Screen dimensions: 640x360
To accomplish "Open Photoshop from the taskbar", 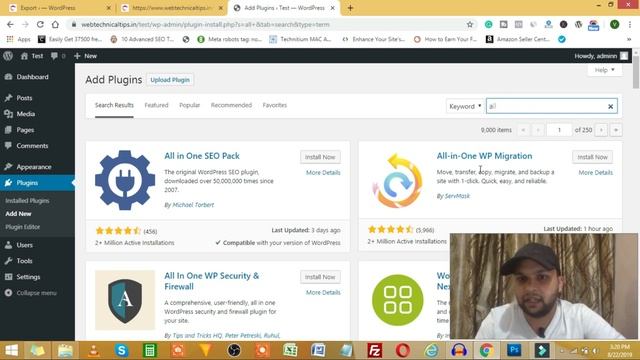I will tap(514, 350).
